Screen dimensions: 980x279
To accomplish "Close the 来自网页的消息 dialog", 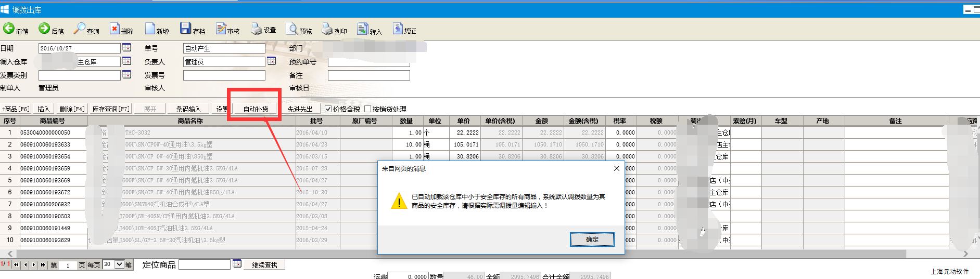I will pos(616,168).
